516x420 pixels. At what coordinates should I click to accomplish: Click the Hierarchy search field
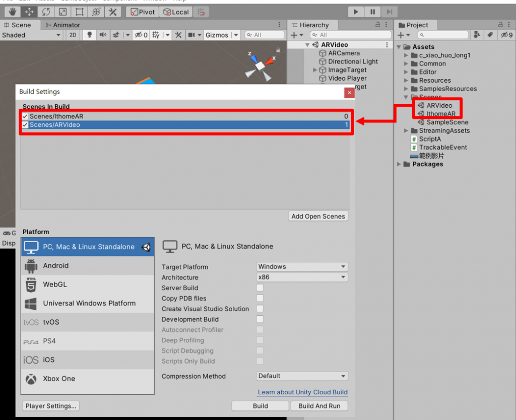click(351, 35)
